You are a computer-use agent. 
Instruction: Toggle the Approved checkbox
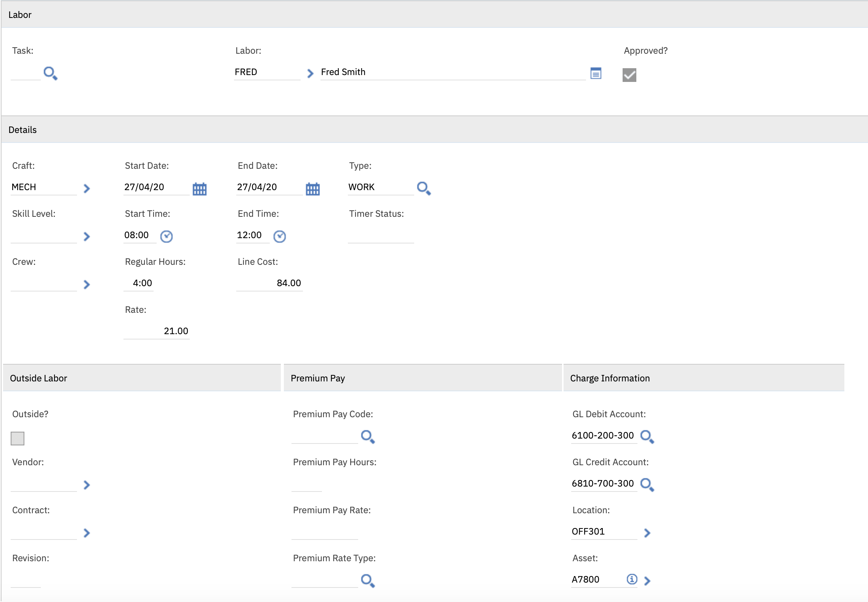tap(629, 75)
